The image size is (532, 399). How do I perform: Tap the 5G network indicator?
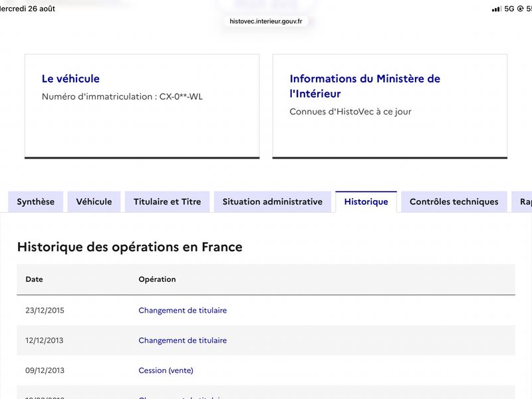509,9
